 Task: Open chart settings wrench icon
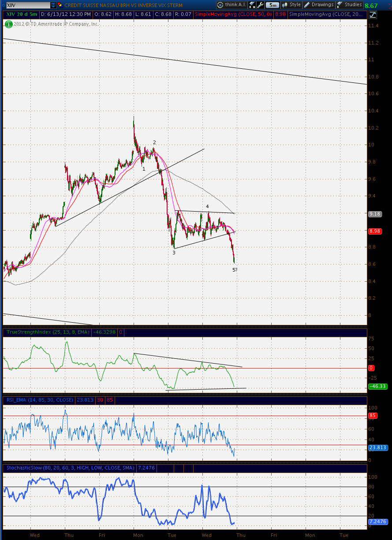261,5
